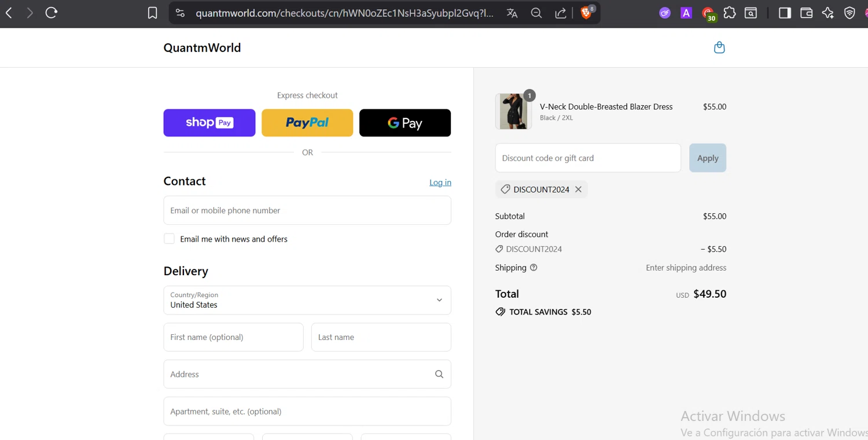Pay with Shop Pay
Screen dimensions: 868x440
coord(209,123)
